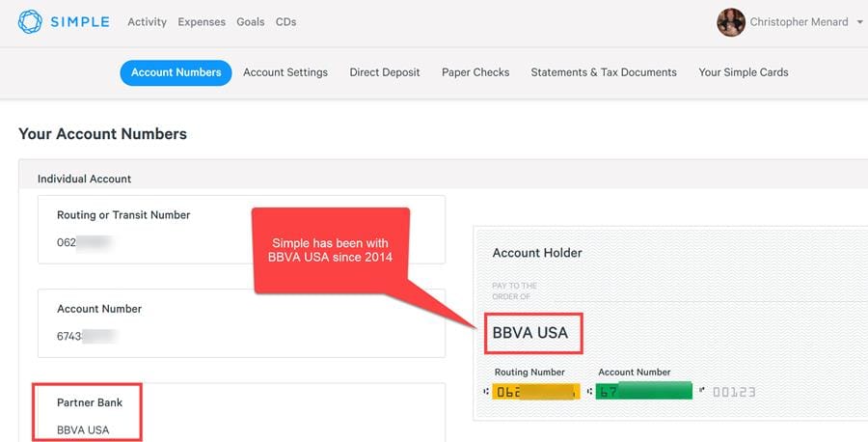The width and height of the screenshot is (868, 442).
Task: Click the Partner Bank label
Action: click(x=90, y=402)
